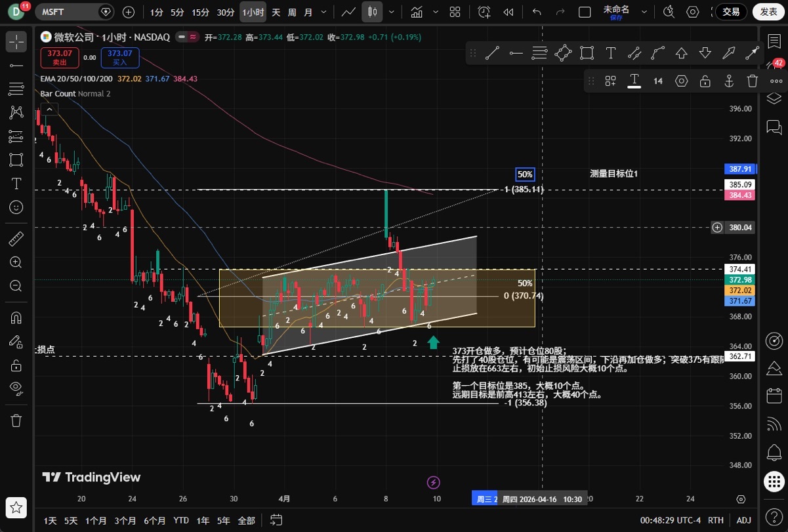Toggle ADJ adjusted data at bottom right
788x532 pixels.
[743, 520]
